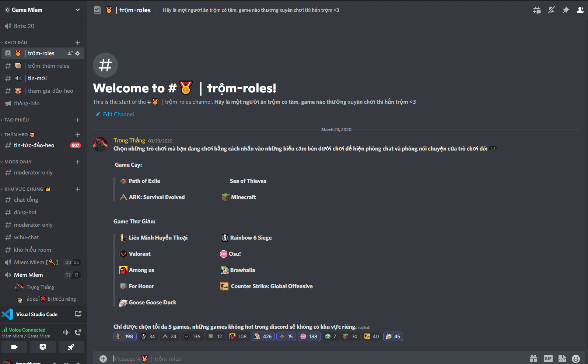Open the GIF picker
The height and width of the screenshot is (364, 588).
(548, 358)
